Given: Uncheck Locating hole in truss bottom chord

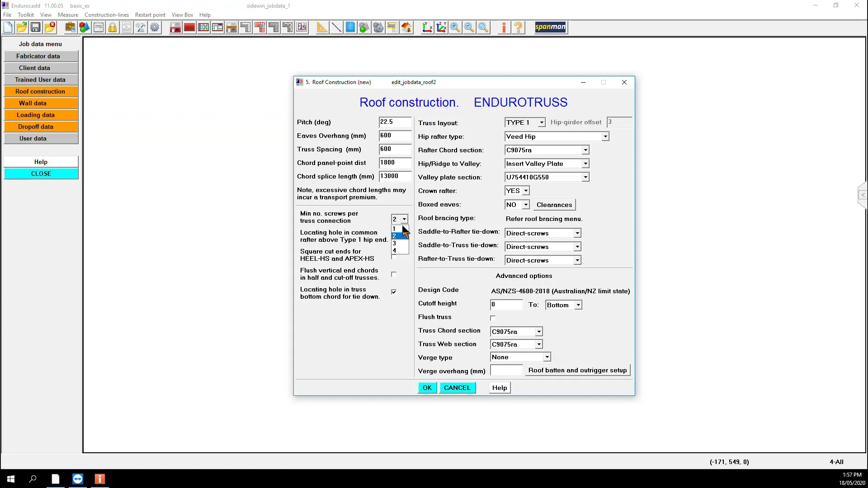Looking at the screenshot, I should (394, 292).
